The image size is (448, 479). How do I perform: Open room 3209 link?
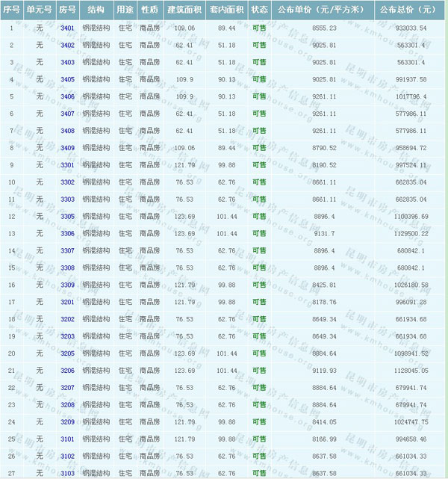[x=67, y=422]
